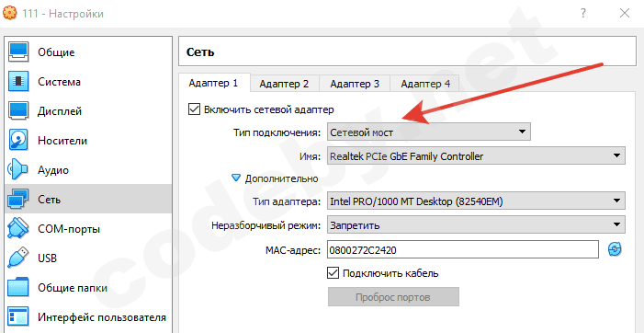Open the USB plug icon
This screenshot has width=644, height=333.
[x=18, y=258]
